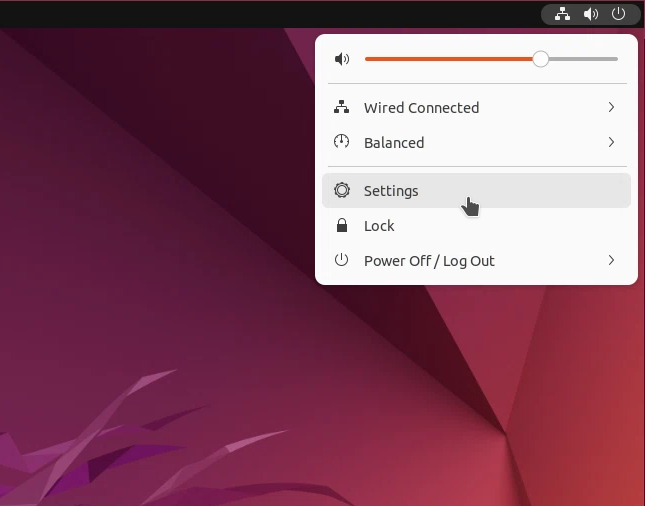Click the padlock icon next to Lock
The image size is (645, 506).
coord(342,226)
